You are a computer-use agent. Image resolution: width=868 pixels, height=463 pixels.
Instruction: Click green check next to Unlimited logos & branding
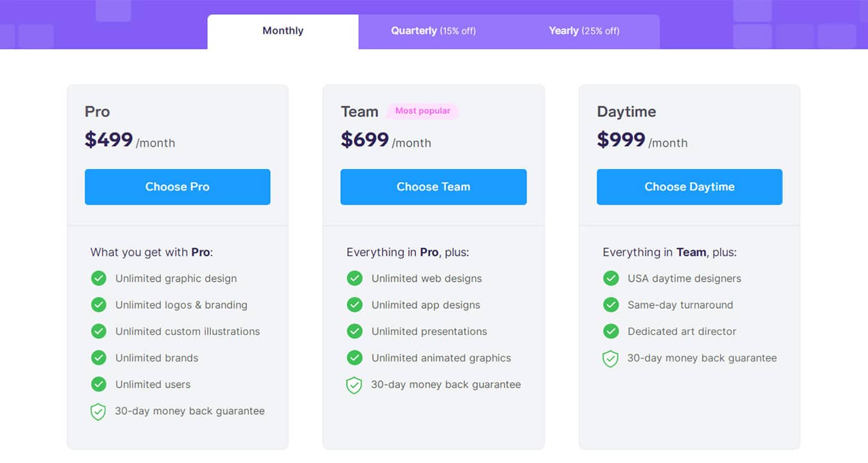pos(98,305)
